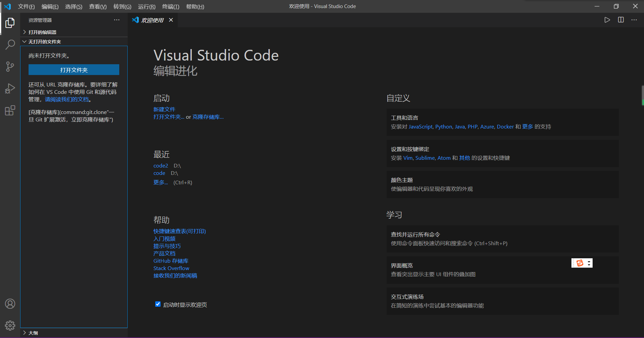The image size is (644, 338).
Task: Open editor More Actions ellipsis
Action: click(634, 20)
